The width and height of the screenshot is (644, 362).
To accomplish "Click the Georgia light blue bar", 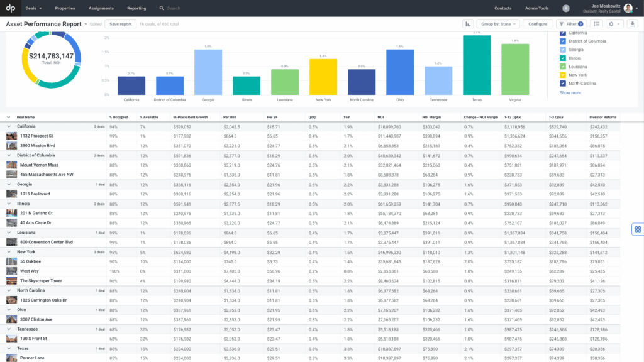I will tap(208, 72).
